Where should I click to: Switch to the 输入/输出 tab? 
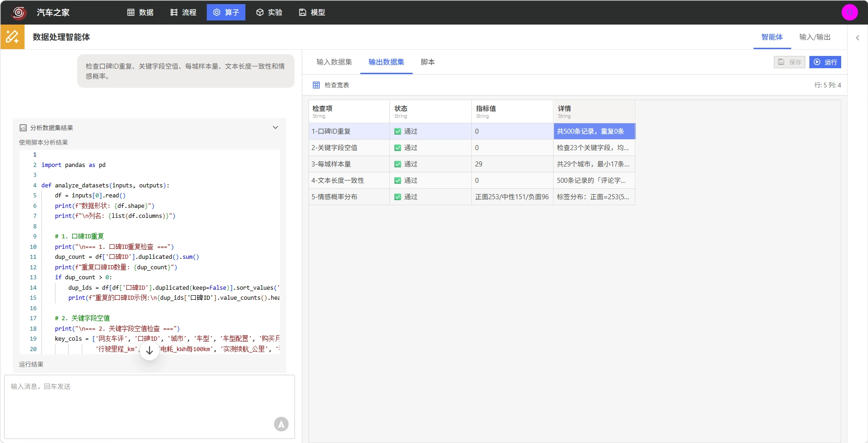pos(815,37)
